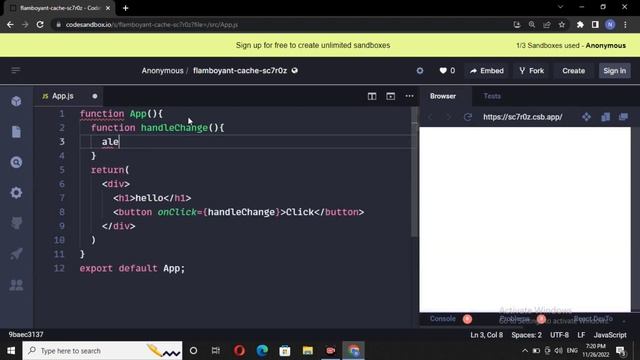Click the Sign in button
The image size is (640, 360).
pyautogui.click(x=614, y=71)
